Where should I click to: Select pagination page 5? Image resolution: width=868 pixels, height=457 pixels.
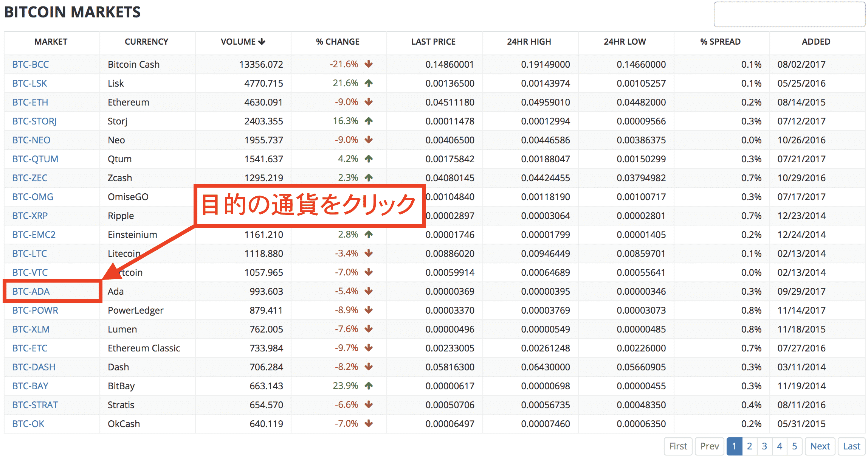pyautogui.click(x=795, y=446)
